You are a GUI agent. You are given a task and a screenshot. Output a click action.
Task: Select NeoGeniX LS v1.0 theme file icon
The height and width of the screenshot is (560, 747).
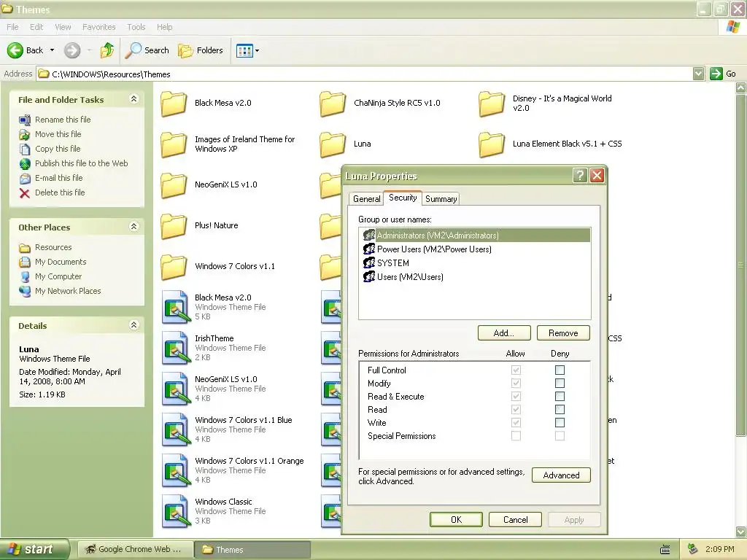click(175, 389)
